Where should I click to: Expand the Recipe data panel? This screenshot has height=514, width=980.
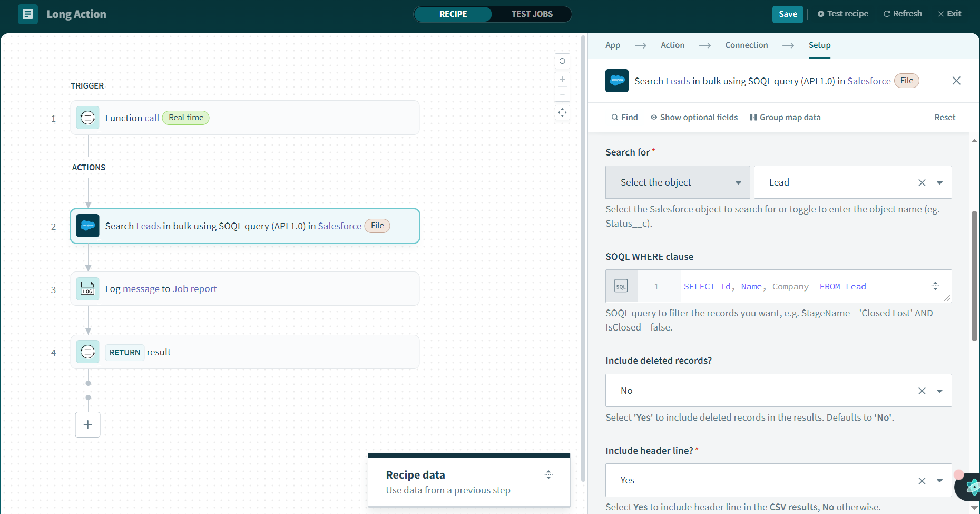coord(548,474)
